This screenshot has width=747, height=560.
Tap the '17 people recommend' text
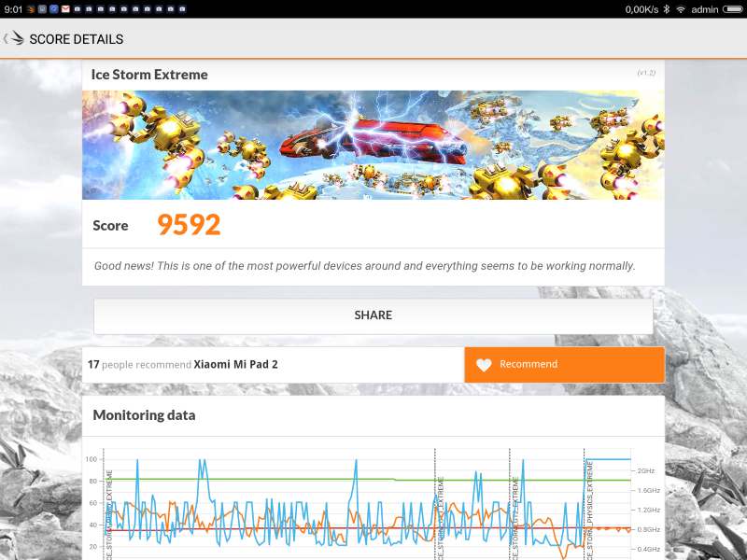click(139, 364)
